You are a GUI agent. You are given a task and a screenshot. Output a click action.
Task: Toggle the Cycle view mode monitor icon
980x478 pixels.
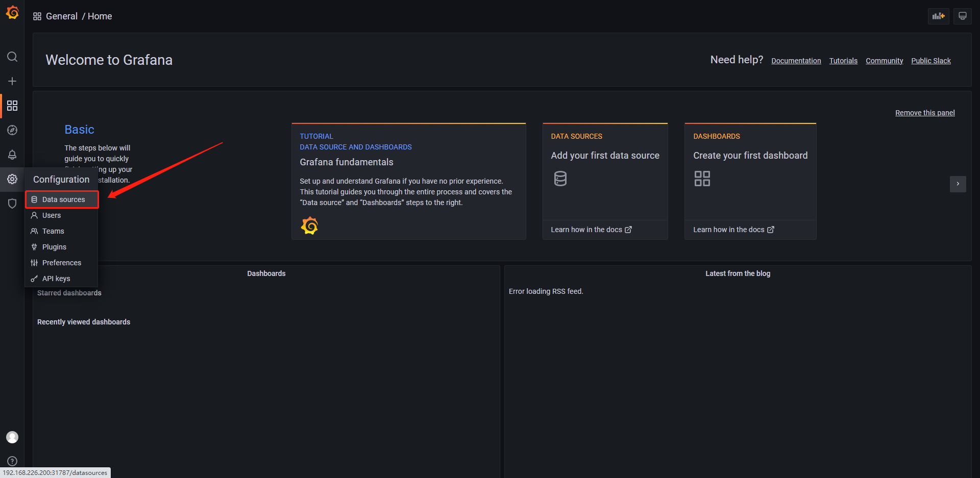click(962, 16)
